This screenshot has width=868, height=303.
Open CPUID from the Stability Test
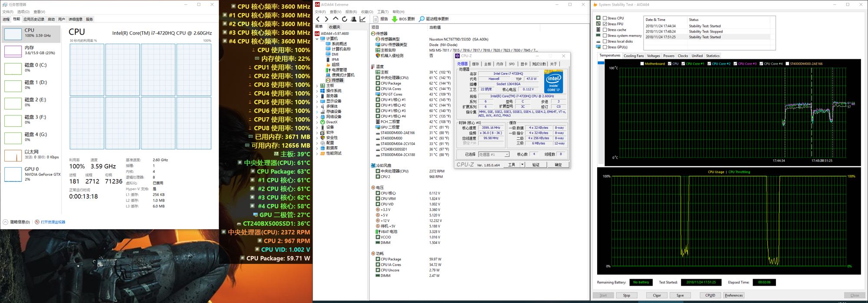(x=710, y=295)
